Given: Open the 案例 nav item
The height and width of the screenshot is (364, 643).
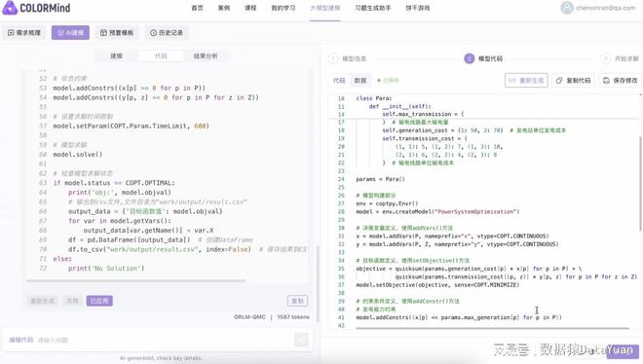Looking at the screenshot, I should pos(224,8).
